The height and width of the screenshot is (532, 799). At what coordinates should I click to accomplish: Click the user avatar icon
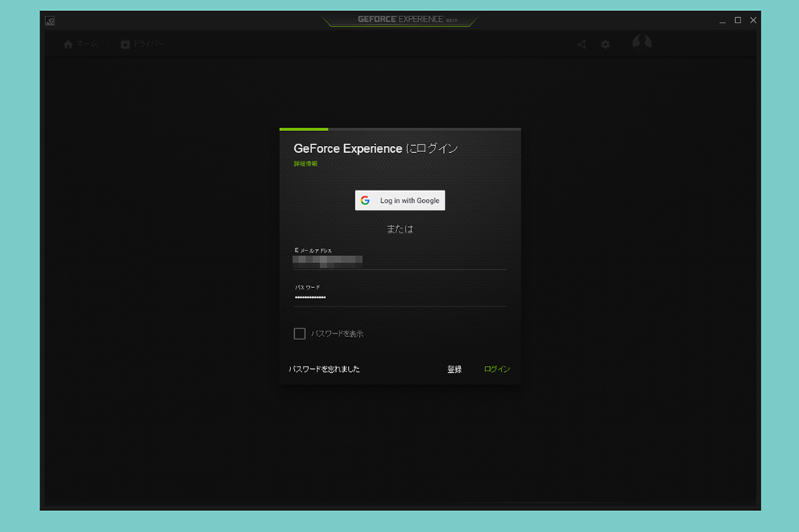(642, 43)
